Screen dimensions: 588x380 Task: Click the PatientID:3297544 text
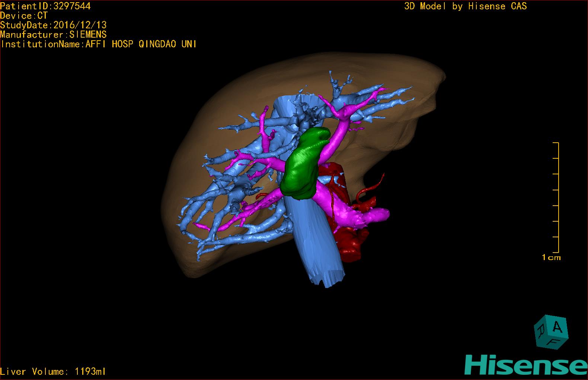pos(45,6)
